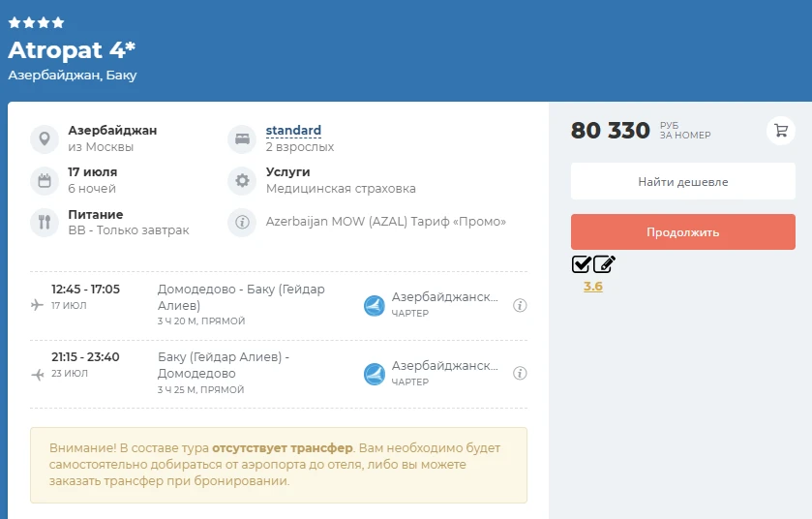This screenshot has width=812, height=519.
Task: Click BB - Только завтрак meal text
Action: point(129,230)
